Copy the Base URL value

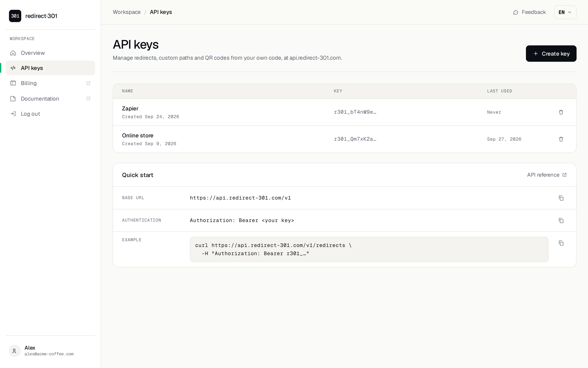(x=561, y=198)
